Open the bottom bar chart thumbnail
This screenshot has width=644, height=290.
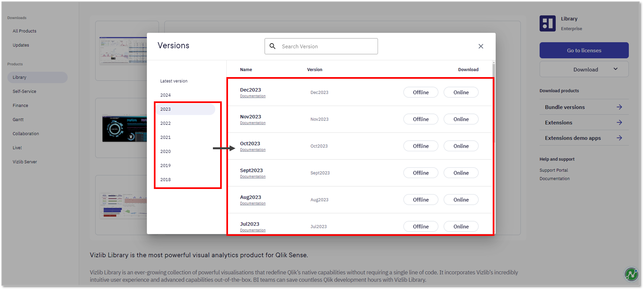(123, 206)
